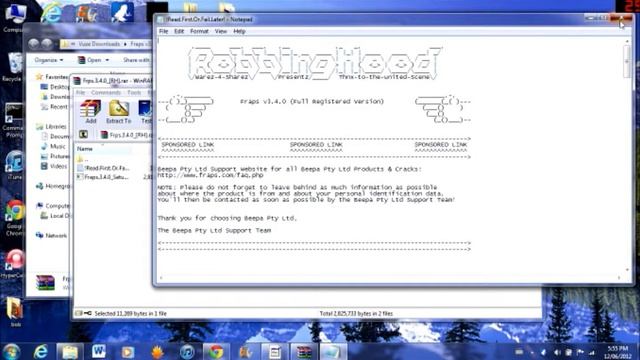The width and height of the screenshot is (640, 360).
Task: Click the Notepad vertical scrollbar thumb
Action: click(627, 61)
